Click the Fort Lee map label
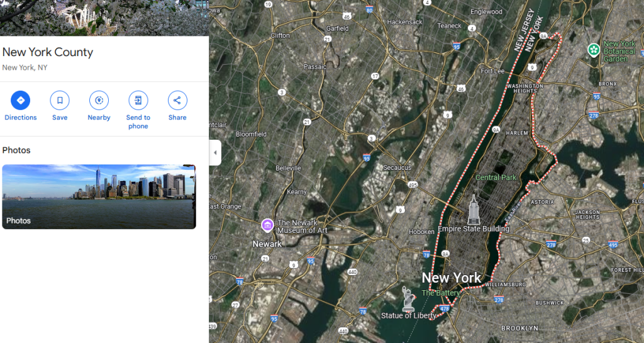Screen dimensions: 644x343 tap(492, 71)
